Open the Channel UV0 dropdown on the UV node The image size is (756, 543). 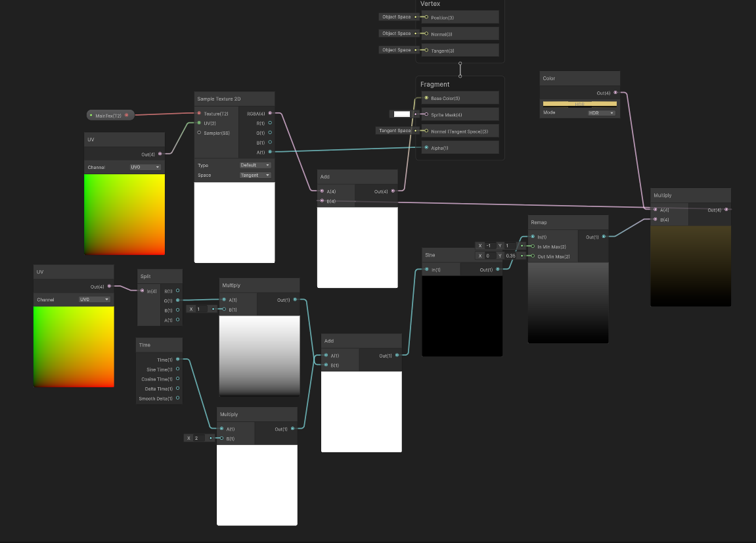[146, 167]
